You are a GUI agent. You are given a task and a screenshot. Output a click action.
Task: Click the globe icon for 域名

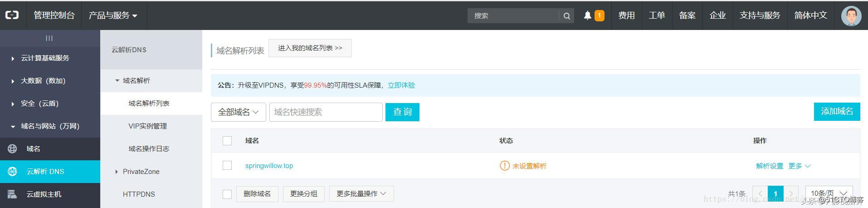click(12, 149)
